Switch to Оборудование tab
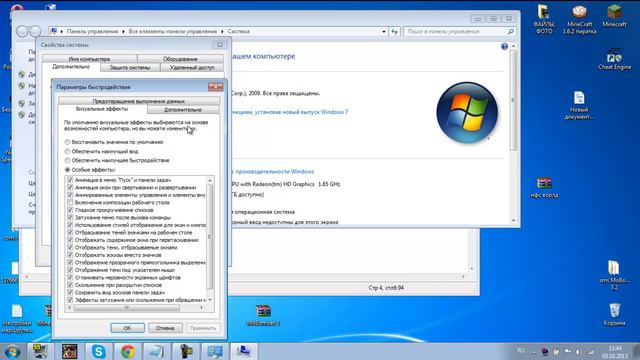Screen dimensions: 640x360 point(180,59)
